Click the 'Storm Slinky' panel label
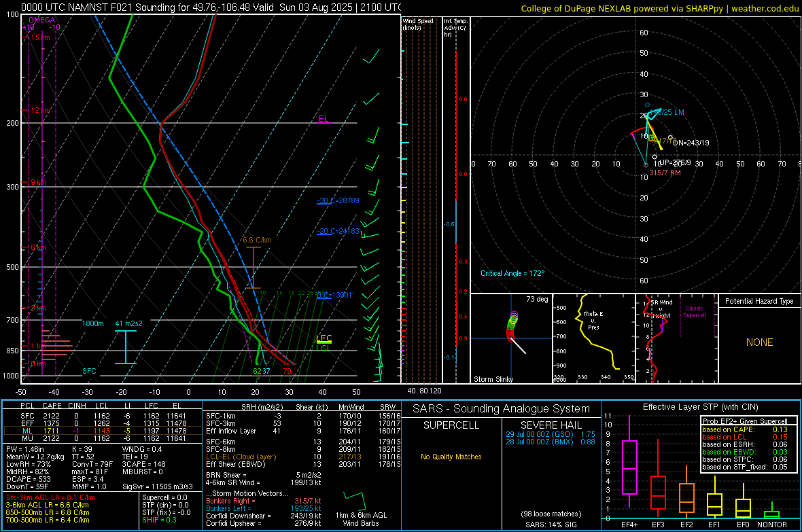 pyautogui.click(x=493, y=379)
